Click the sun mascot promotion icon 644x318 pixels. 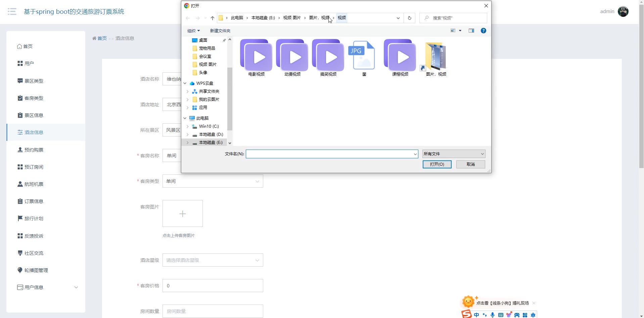pyautogui.click(x=468, y=301)
